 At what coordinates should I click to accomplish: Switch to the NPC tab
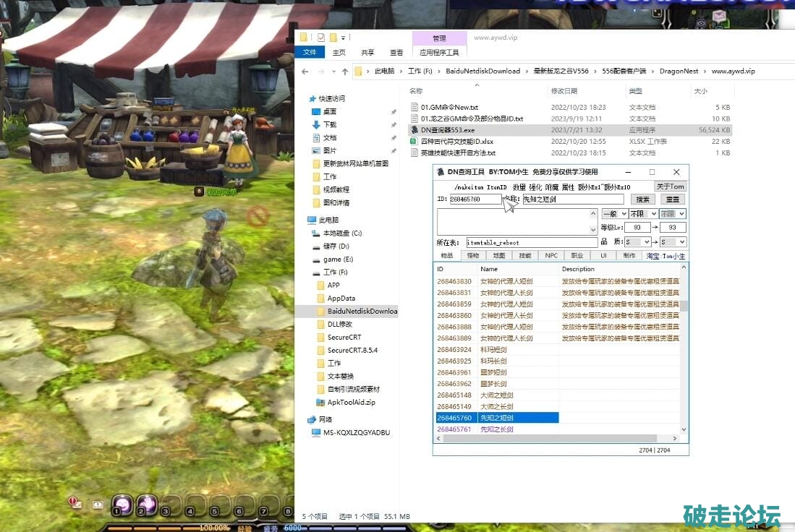(x=551, y=256)
